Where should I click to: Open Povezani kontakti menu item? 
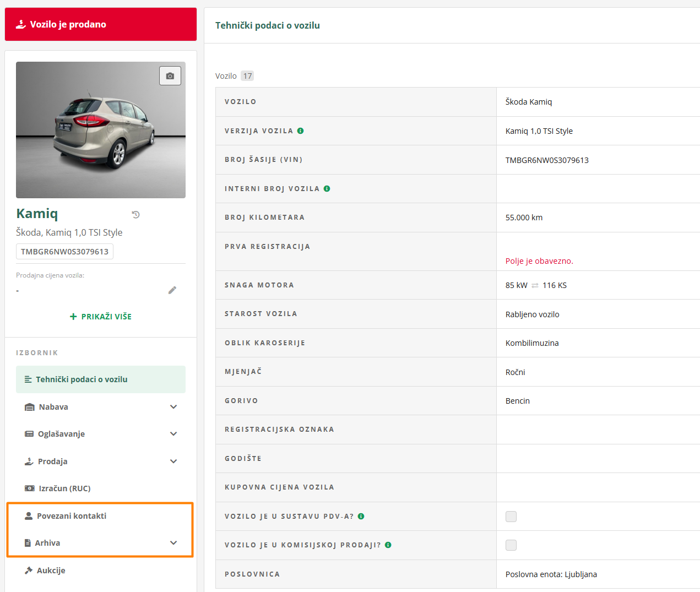72,516
